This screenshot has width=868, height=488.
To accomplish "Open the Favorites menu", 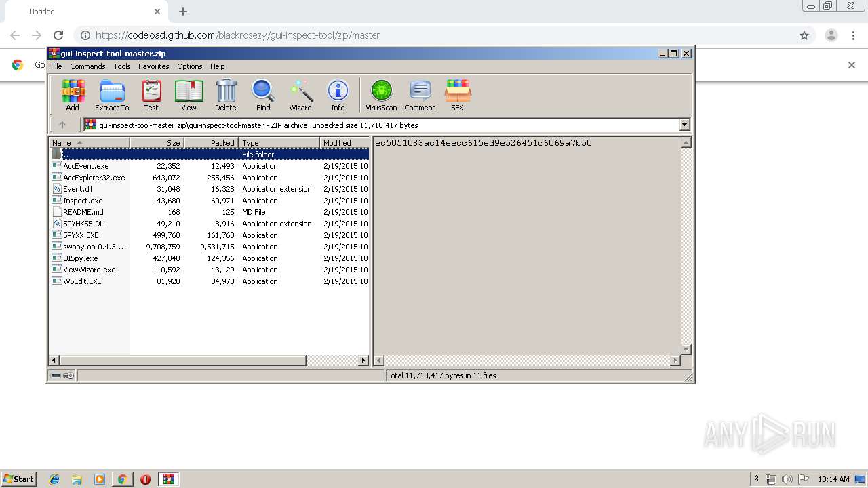I will tap(154, 66).
